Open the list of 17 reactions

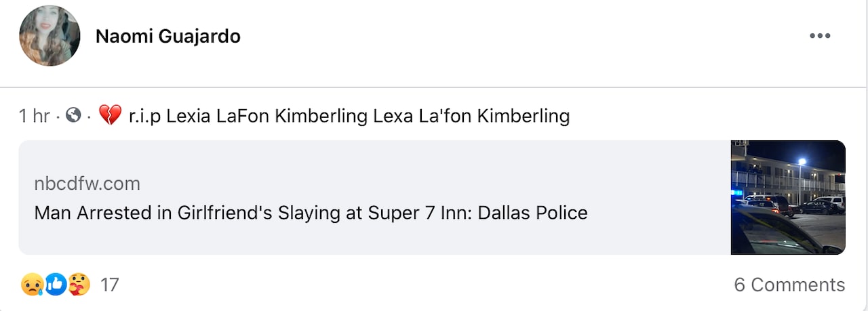109,285
